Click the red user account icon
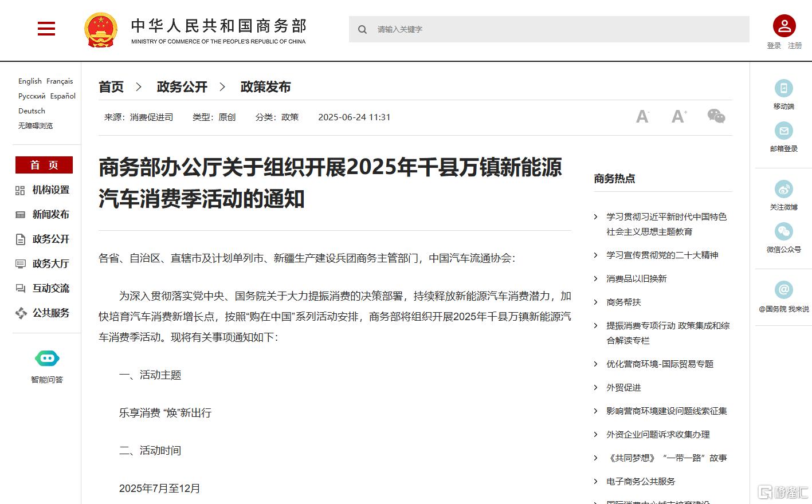The image size is (812, 504). tap(784, 26)
